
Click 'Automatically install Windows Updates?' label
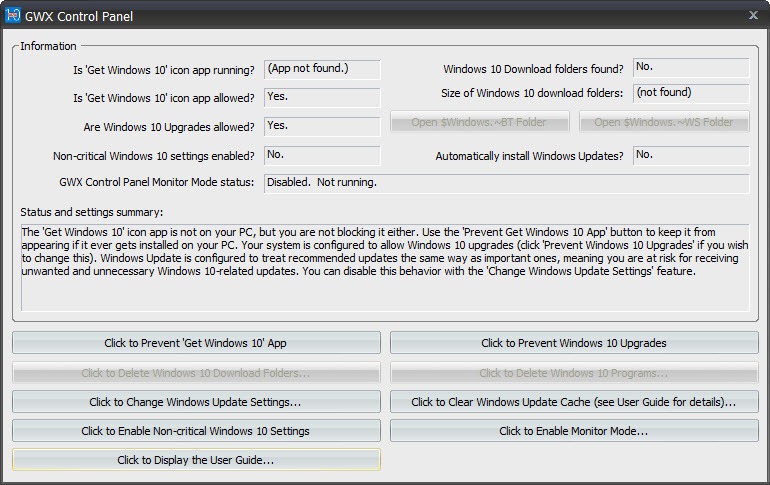pos(529,156)
